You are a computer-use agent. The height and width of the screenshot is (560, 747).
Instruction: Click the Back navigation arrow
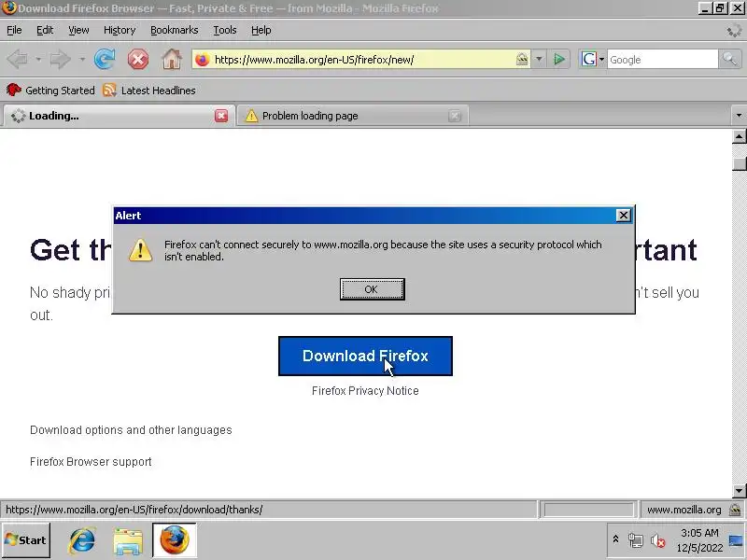click(18, 60)
